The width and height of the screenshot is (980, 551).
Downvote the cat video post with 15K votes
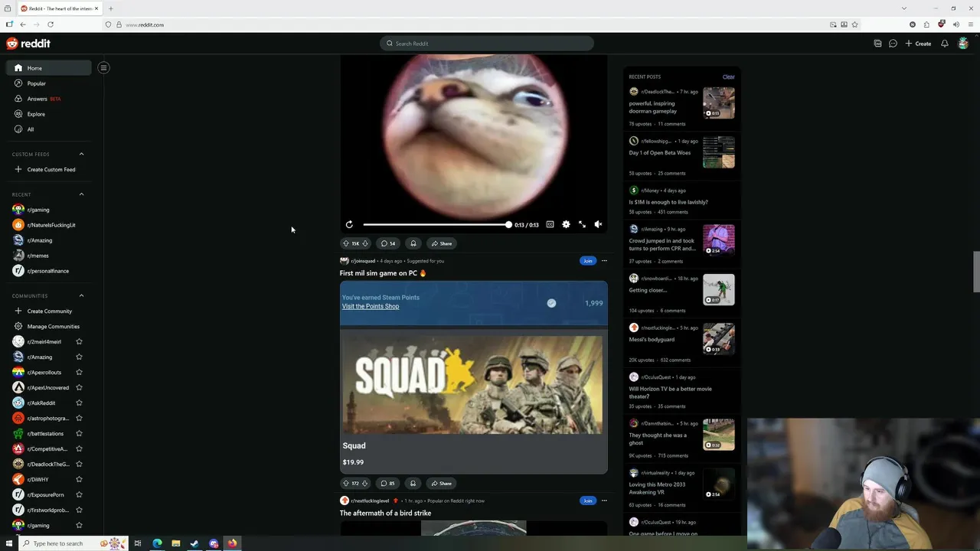pyautogui.click(x=365, y=243)
